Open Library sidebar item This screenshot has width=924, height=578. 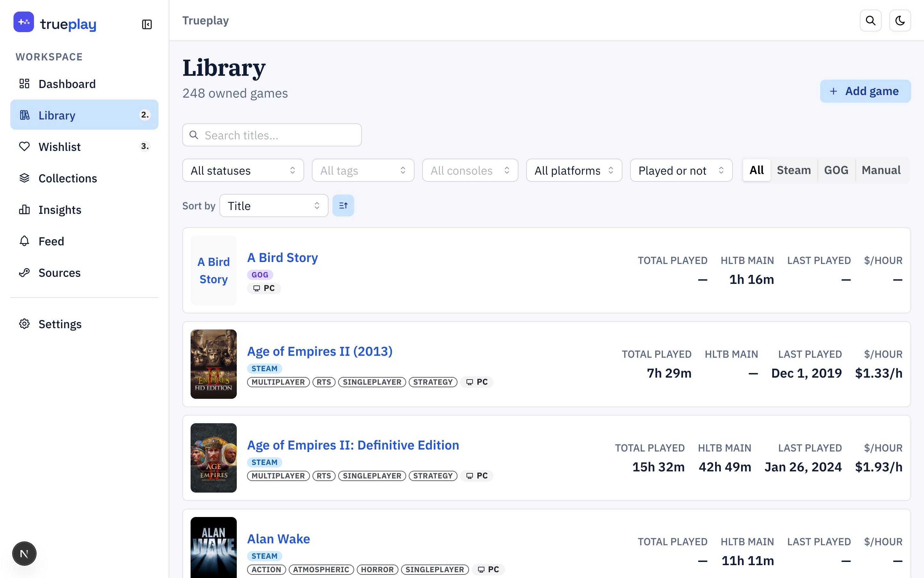pos(84,115)
